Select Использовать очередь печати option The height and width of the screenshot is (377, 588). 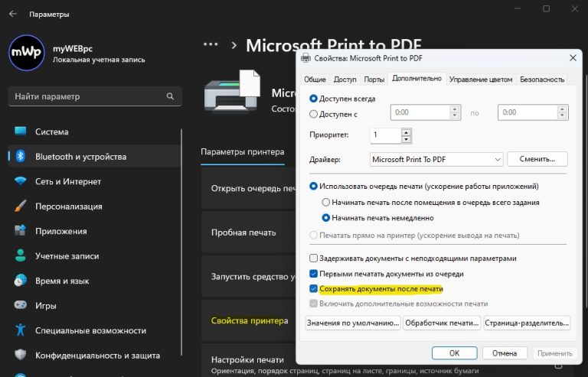tap(313, 187)
